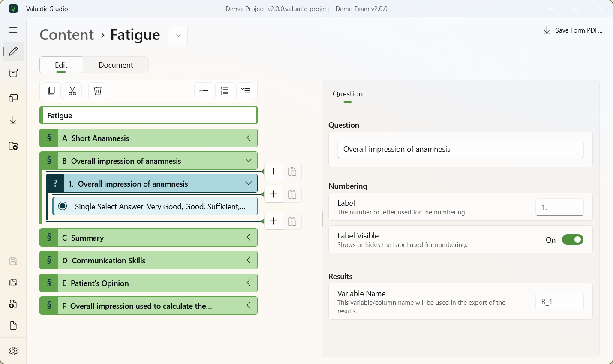Click the Valuatic Studio app logo
Screen dimensions: 613x364
pyautogui.click(x=13, y=9)
